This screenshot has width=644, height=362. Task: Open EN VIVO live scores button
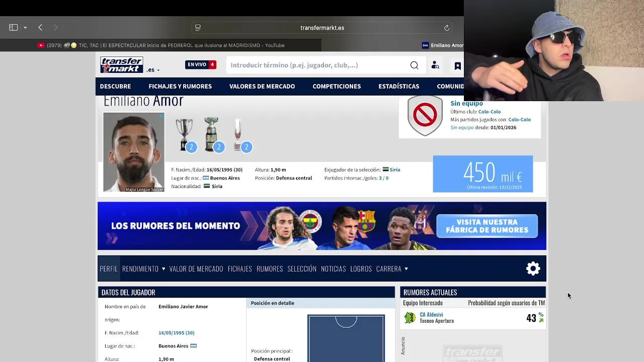[x=201, y=65]
